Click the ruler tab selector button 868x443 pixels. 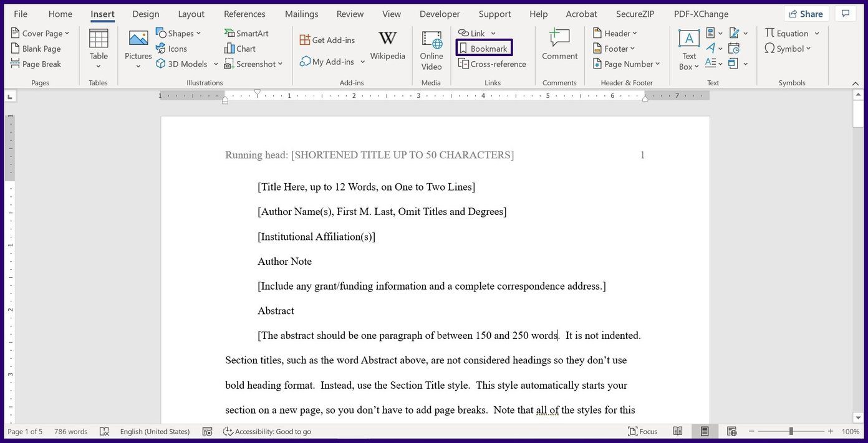(10, 96)
